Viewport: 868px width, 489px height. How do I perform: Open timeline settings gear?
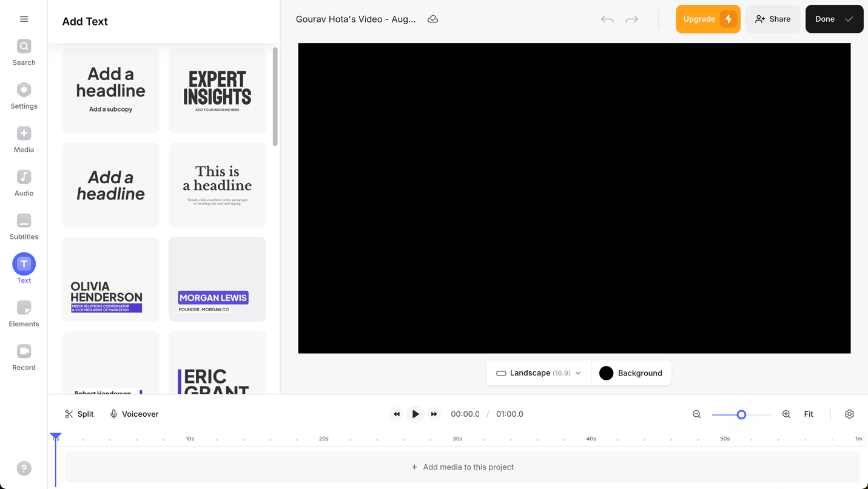849,414
